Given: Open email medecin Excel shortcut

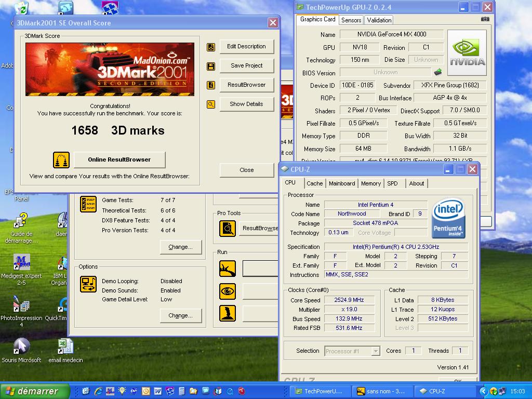Looking at the screenshot, I should [x=65, y=351].
